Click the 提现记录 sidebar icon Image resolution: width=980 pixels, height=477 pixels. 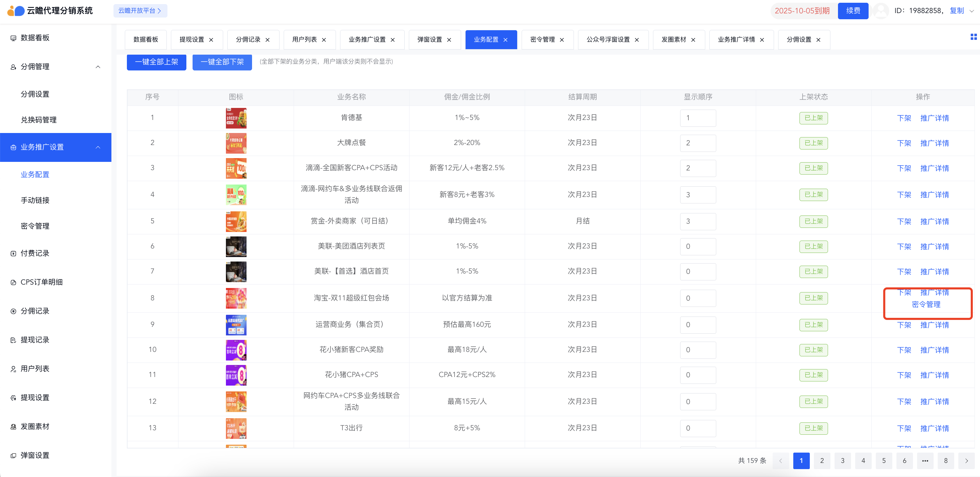(x=13, y=340)
